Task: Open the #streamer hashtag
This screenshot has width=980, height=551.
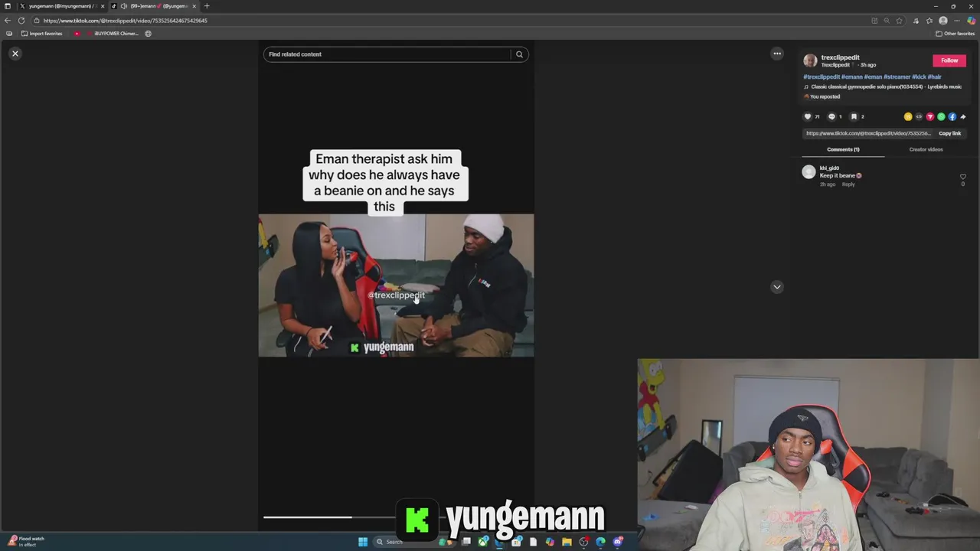Action: tap(897, 77)
